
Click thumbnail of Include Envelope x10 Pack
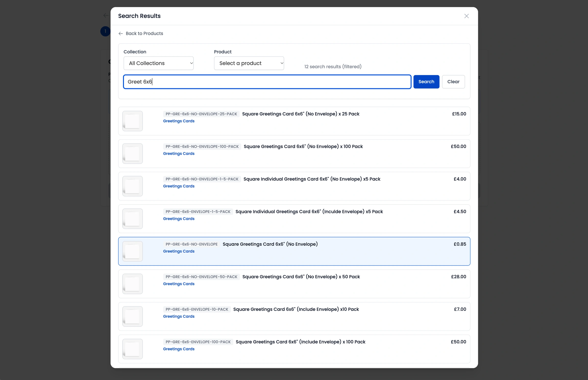(x=132, y=316)
